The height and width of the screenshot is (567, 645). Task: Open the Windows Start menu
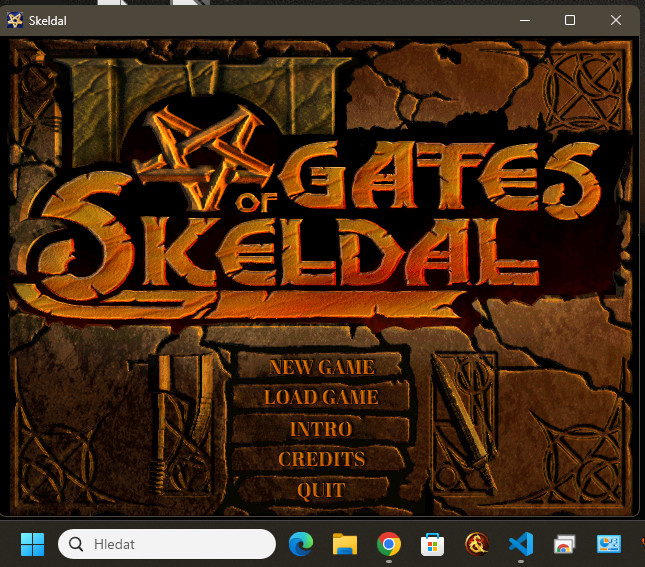coord(32,544)
